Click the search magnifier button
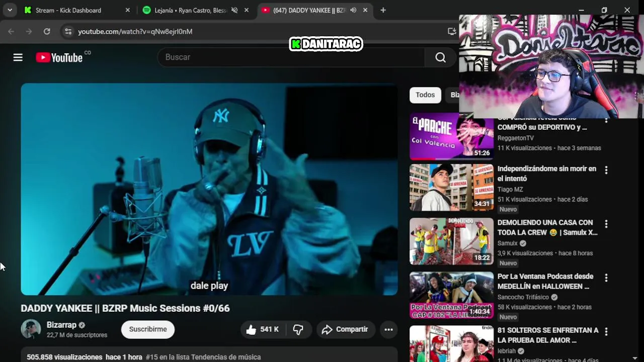The height and width of the screenshot is (362, 644). [x=440, y=57]
